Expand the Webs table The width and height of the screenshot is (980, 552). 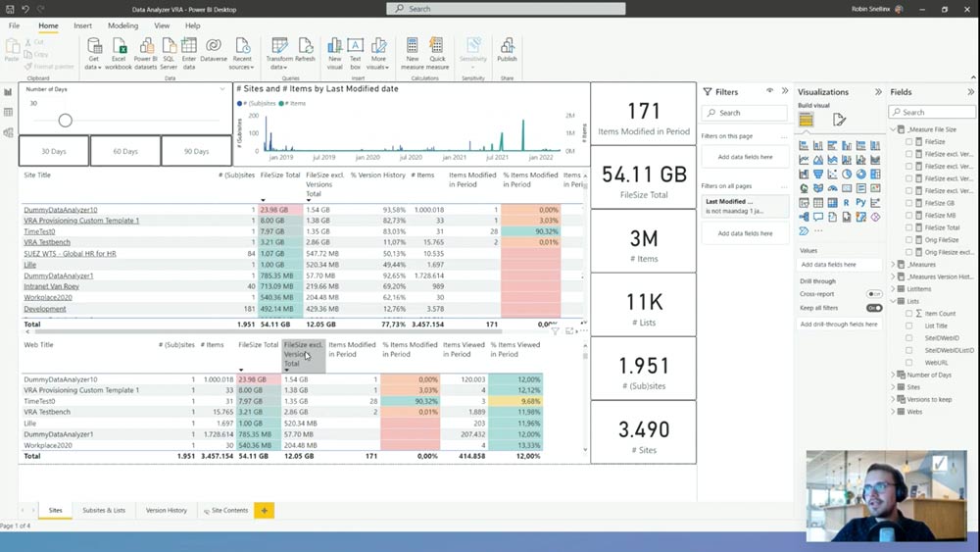(x=893, y=412)
